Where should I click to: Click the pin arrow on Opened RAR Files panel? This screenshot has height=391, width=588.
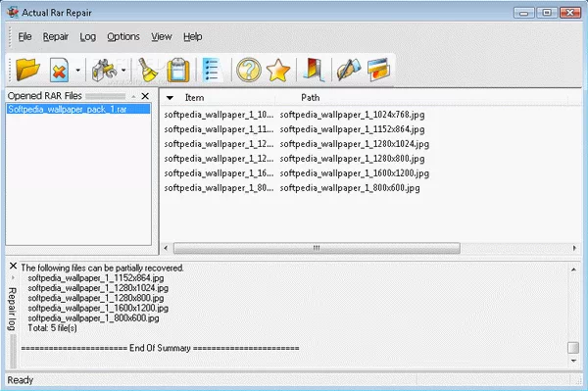(133, 97)
